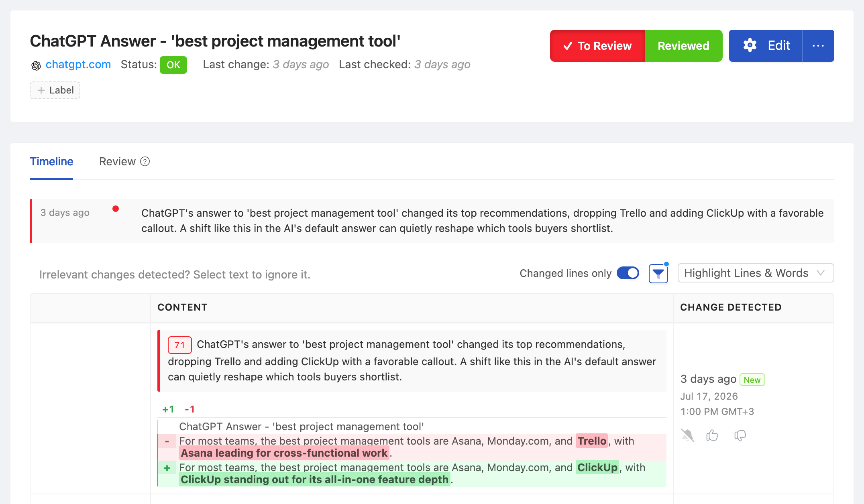This screenshot has width=864, height=504.
Task: Click the 'Jul 17, 2026' change date
Action: click(709, 396)
